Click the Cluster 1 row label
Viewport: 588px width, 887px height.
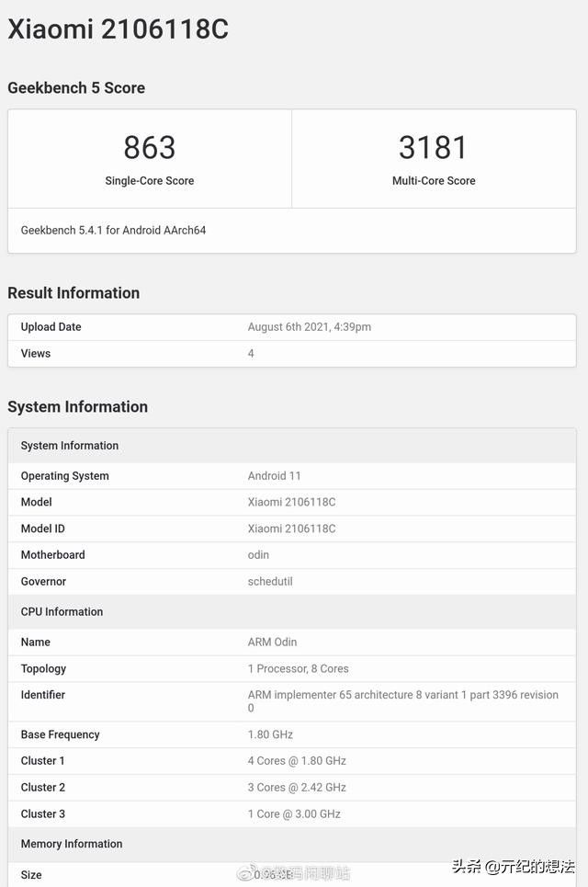(43, 761)
